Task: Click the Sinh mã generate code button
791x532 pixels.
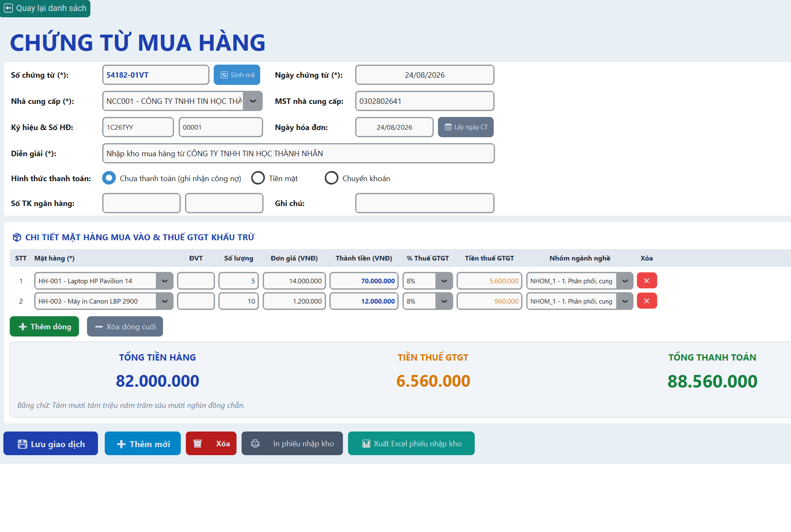Action: (237, 75)
